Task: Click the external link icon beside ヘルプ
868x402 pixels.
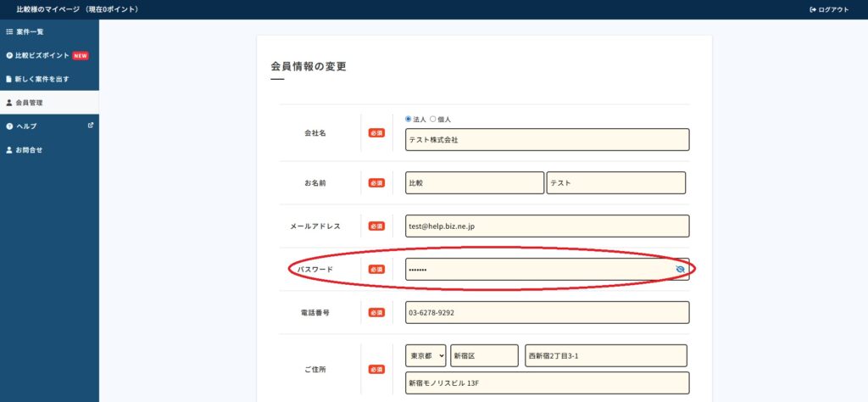Action: point(91,126)
